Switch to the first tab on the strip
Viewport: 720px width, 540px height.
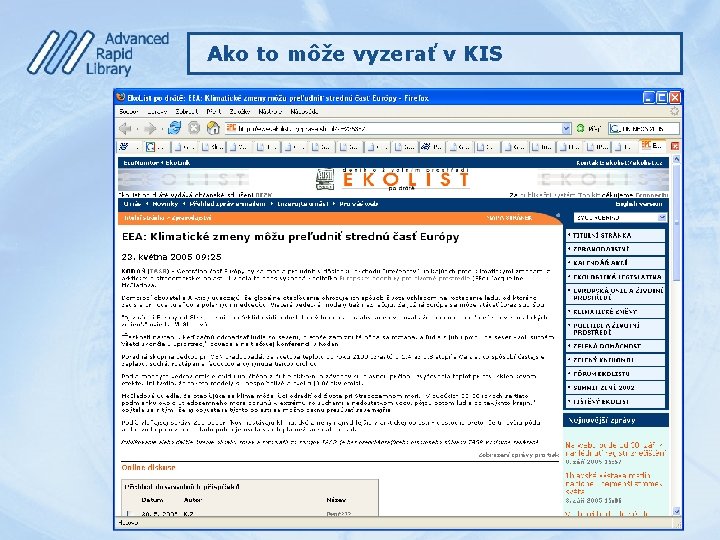[x=129, y=146]
